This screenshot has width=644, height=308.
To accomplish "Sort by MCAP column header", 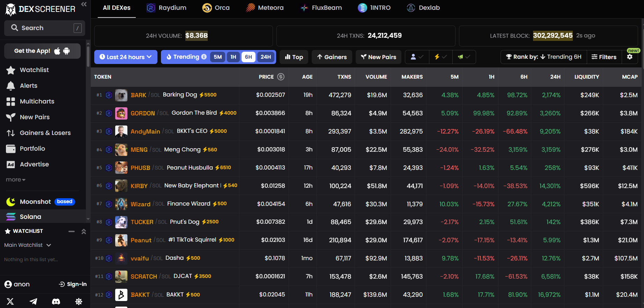I will [630, 77].
